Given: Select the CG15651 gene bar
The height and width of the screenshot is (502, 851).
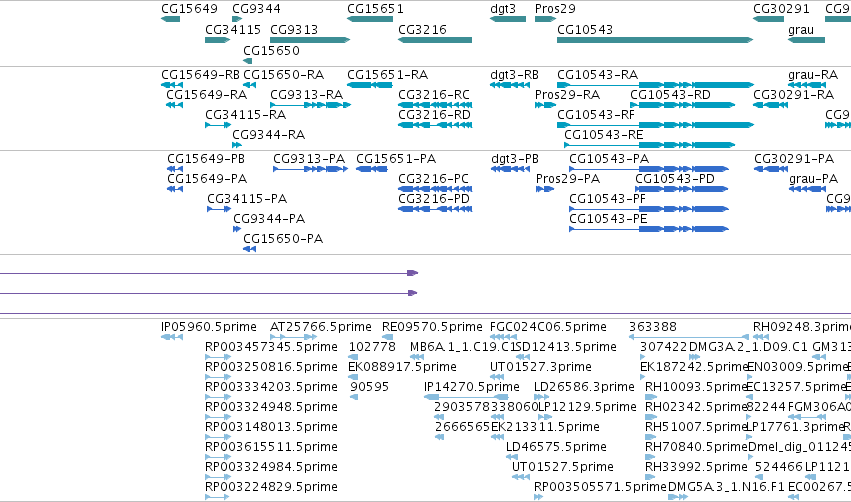Looking at the screenshot, I should (370, 19).
